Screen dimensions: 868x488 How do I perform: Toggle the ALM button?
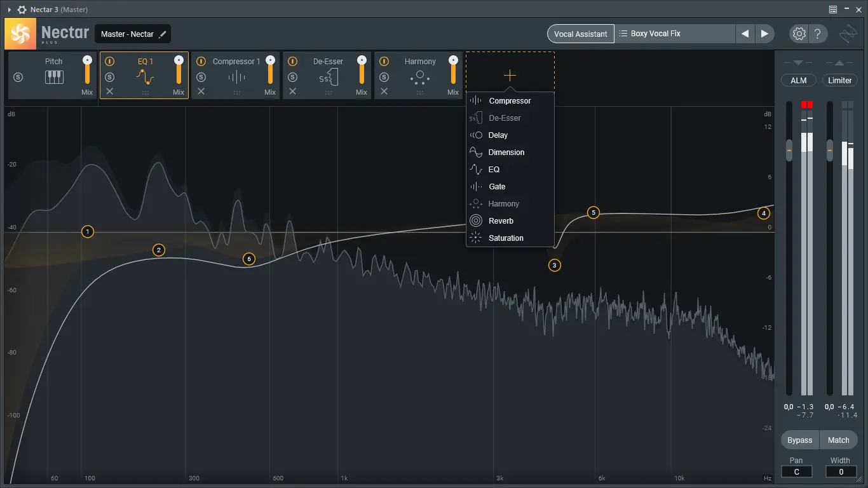coord(798,81)
